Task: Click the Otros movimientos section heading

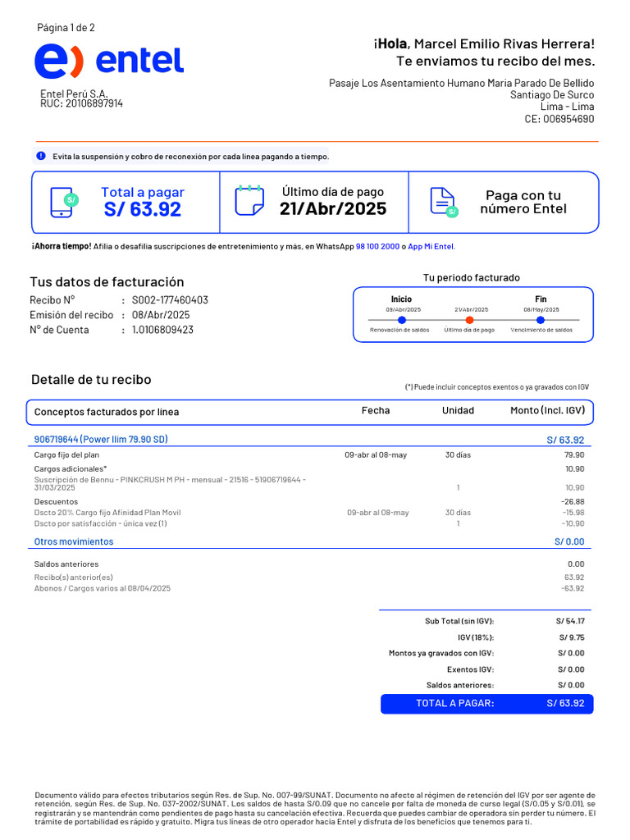Action: coord(74,541)
